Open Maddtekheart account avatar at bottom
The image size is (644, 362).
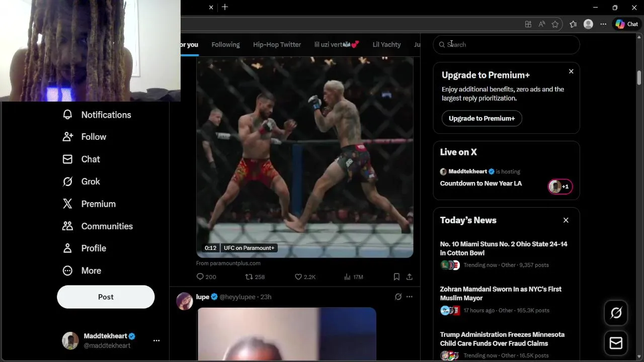70,340
